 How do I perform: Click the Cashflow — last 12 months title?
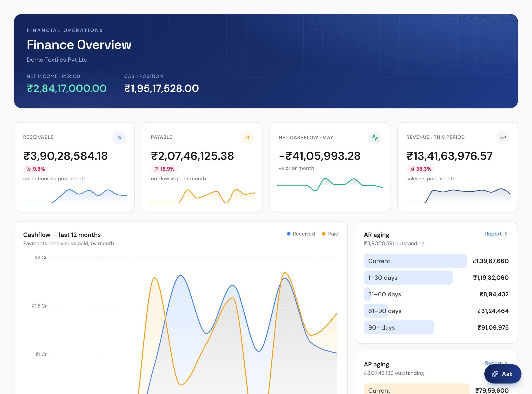click(x=62, y=235)
